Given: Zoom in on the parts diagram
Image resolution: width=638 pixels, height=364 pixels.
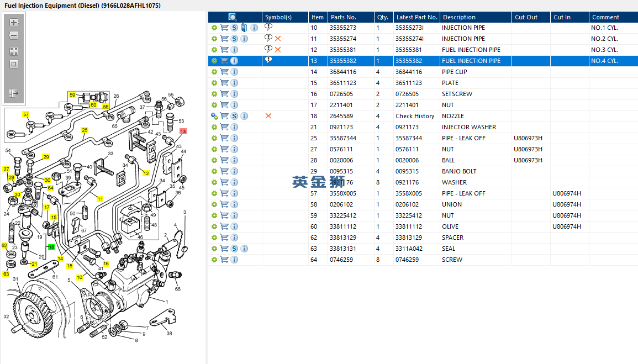Looking at the screenshot, I should click(14, 23).
